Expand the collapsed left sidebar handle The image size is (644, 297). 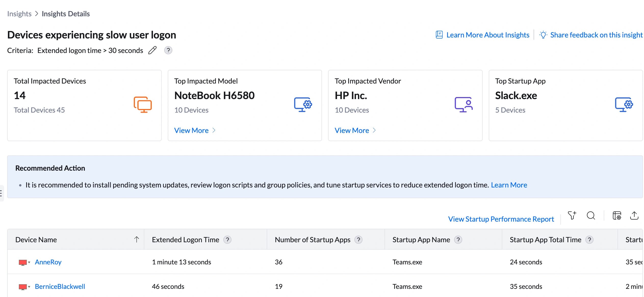(2, 193)
